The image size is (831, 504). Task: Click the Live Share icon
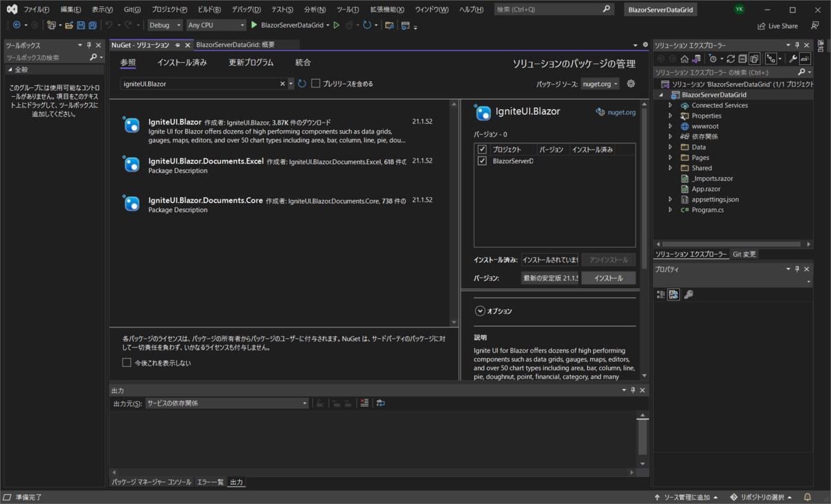(x=762, y=26)
